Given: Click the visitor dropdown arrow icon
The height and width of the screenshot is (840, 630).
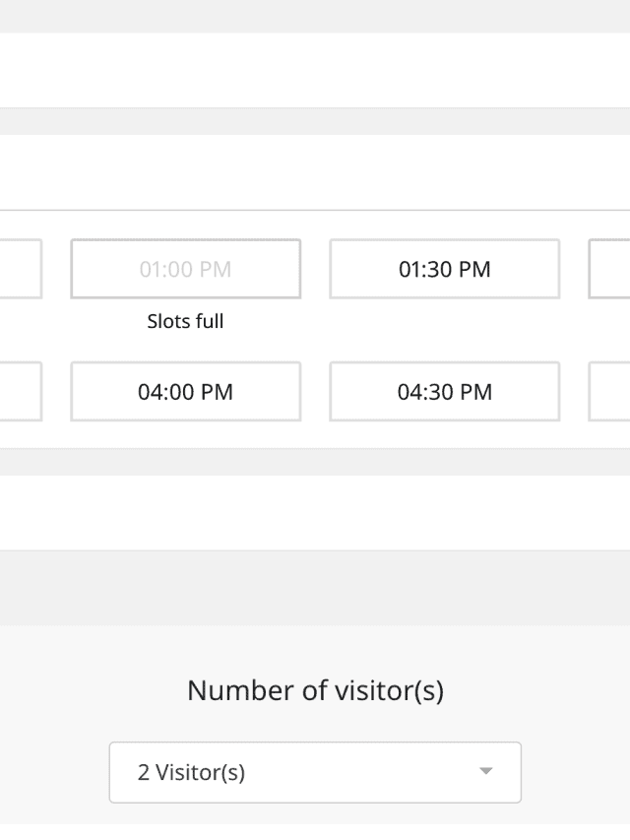Looking at the screenshot, I should click(485, 772).
